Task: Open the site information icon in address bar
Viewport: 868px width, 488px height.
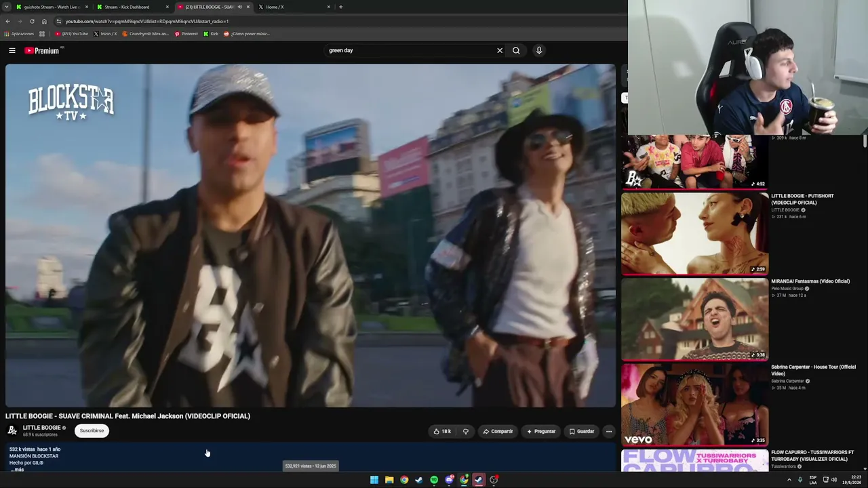Action: click(x=58, y=21)
